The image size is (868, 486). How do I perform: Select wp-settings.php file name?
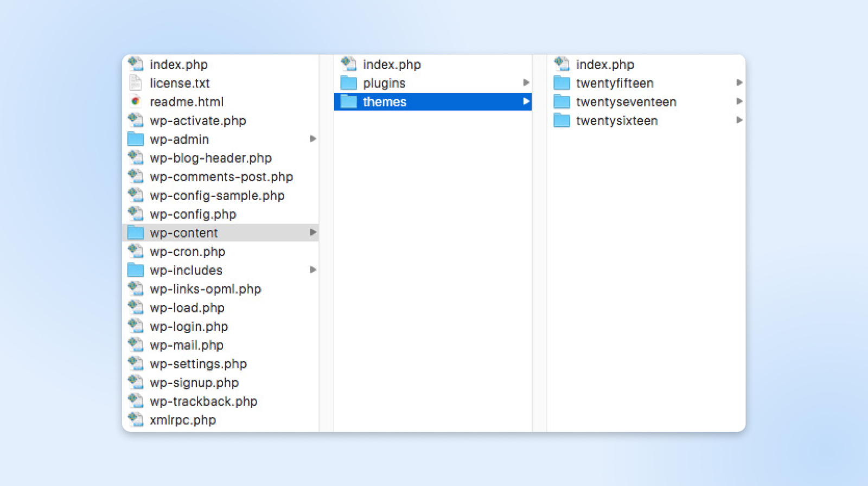[198, 364]
